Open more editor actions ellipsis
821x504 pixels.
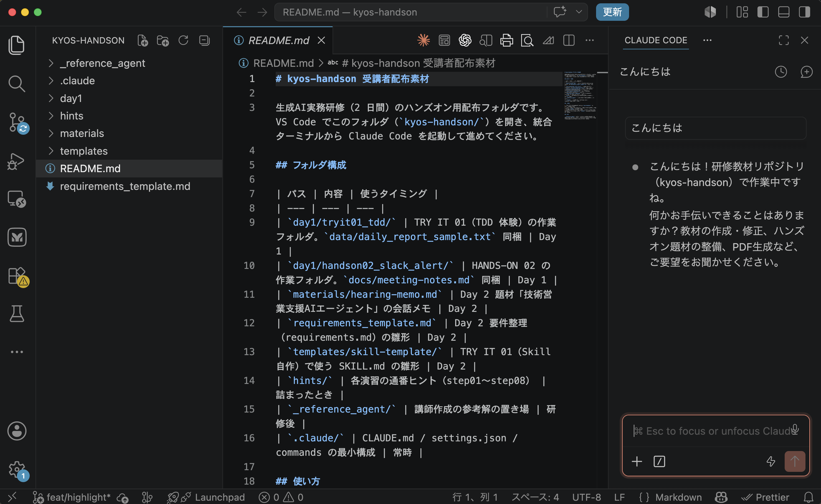pyautogui.click(x=590, y=40)
